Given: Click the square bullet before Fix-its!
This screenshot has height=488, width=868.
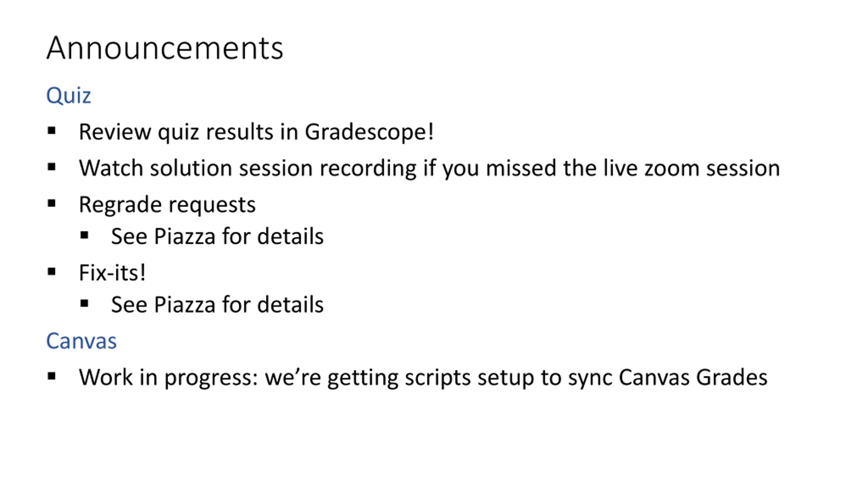Looking at the screenshot, I should (52, 271).
